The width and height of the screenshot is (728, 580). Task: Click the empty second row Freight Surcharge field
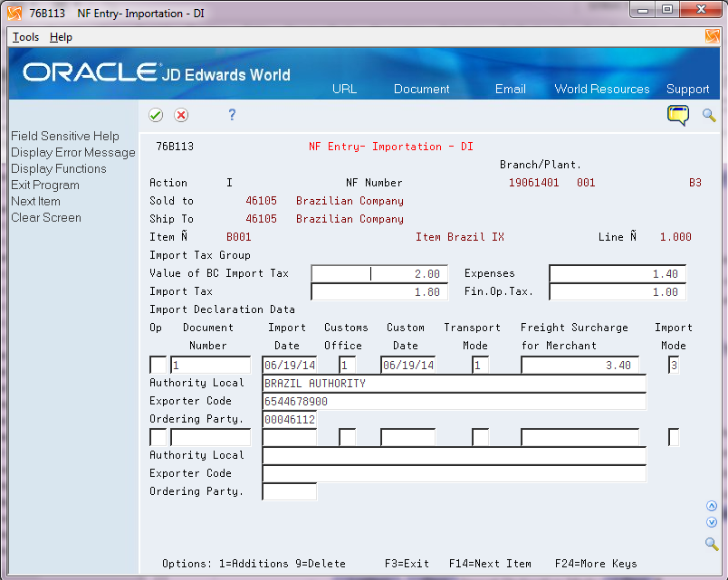click(580, 437)
